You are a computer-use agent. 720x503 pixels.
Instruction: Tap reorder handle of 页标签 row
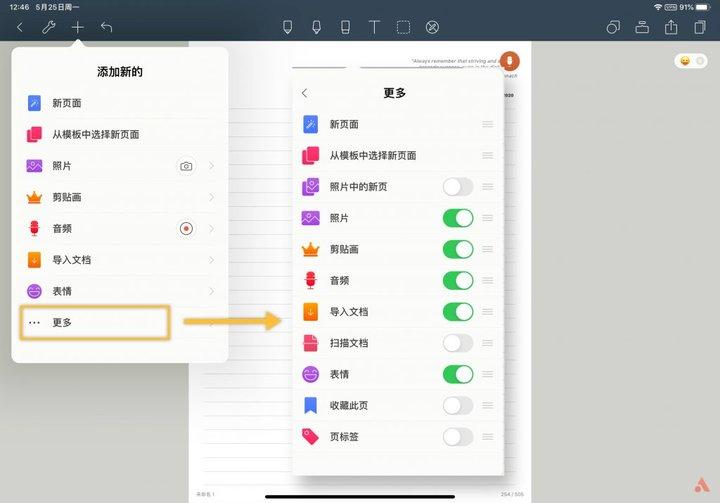point(488,437)
